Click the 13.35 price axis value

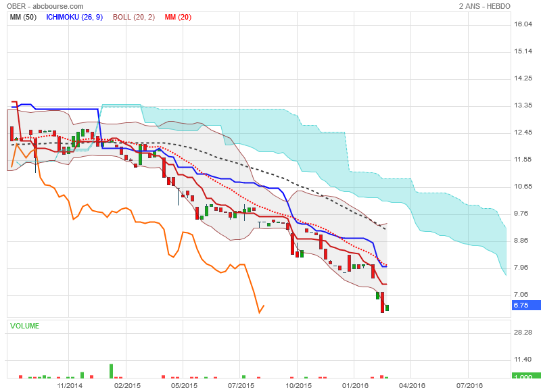click(x=524, y=105)
